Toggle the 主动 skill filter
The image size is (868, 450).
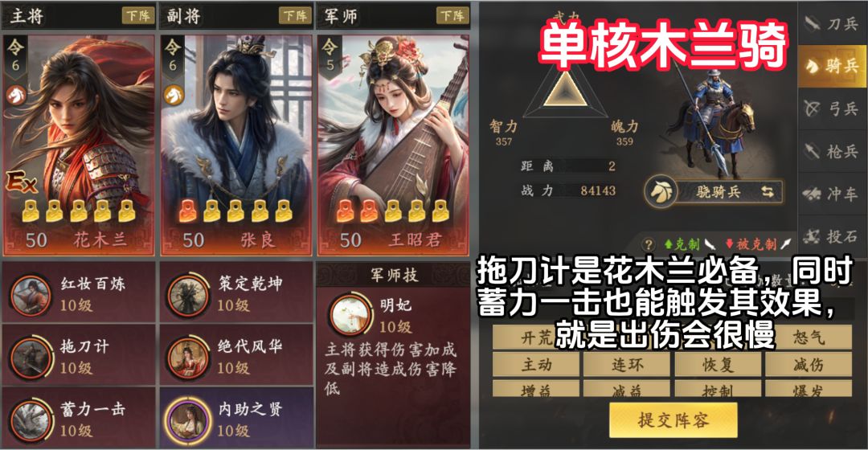[x=536, y=364]
